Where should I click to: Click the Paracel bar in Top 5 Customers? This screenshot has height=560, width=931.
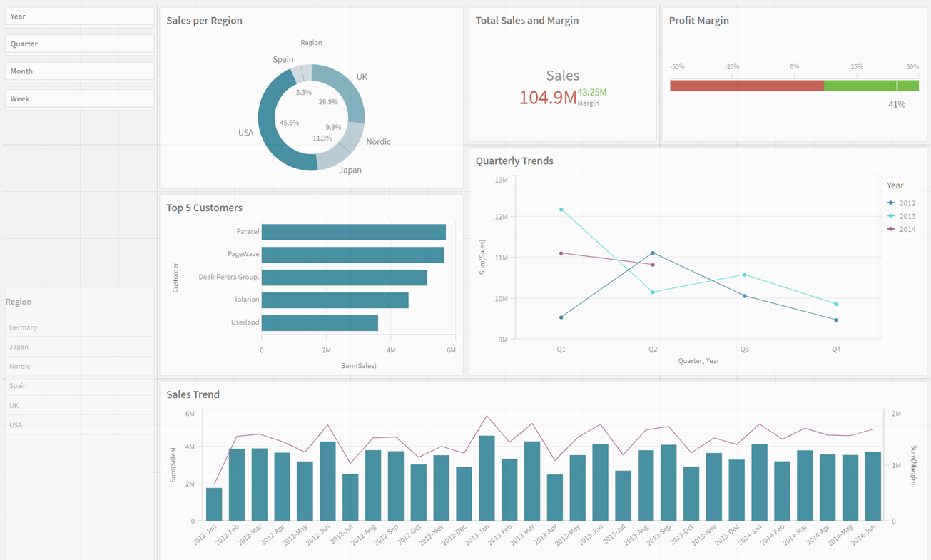coord(353,231)
